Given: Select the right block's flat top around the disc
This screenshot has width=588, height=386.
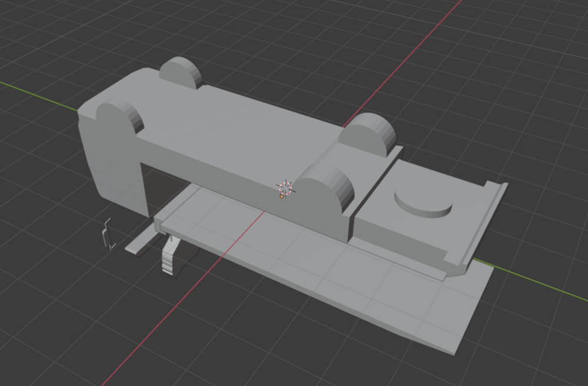Looking at the screenshot, I should [x=388, y=223].
